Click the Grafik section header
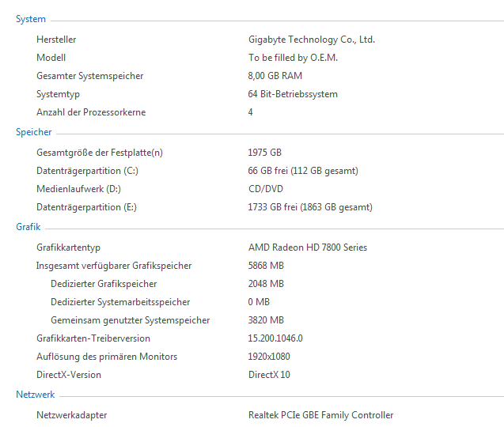504x427 pixels. [x=28, y=227]
